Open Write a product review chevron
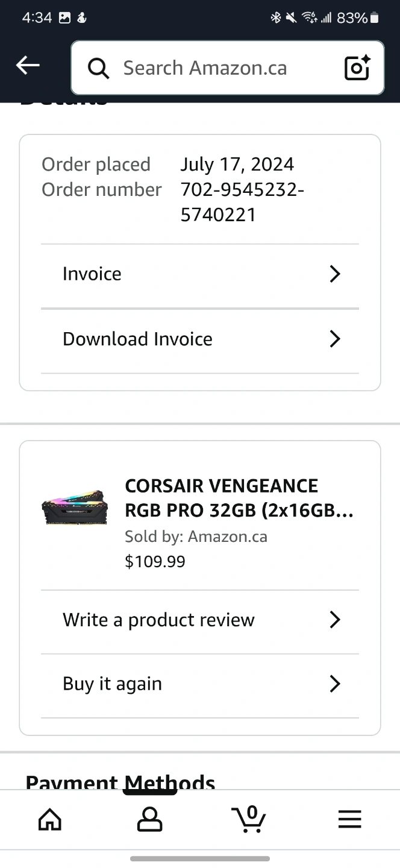Image resolution: width=400 pixels, height=868 pixels. [x=336, y=620]
